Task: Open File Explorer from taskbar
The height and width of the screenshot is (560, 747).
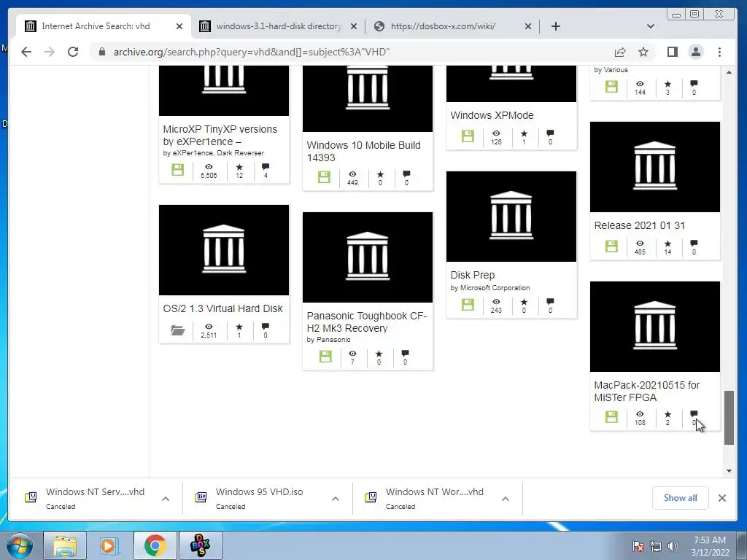Action: tap(65, 545)
